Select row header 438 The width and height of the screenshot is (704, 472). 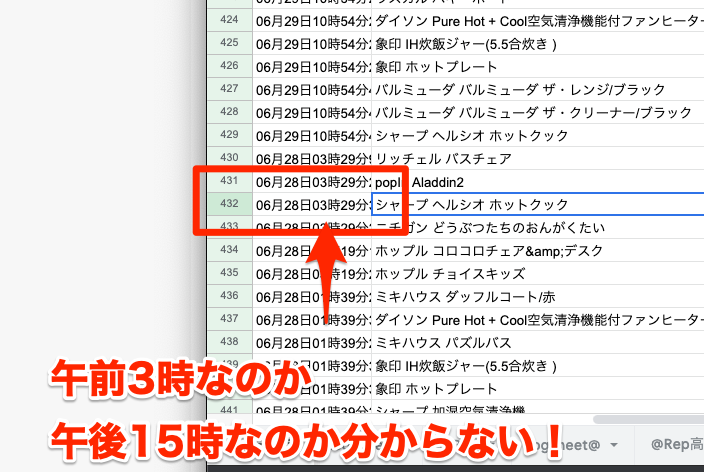coord(229,342)
